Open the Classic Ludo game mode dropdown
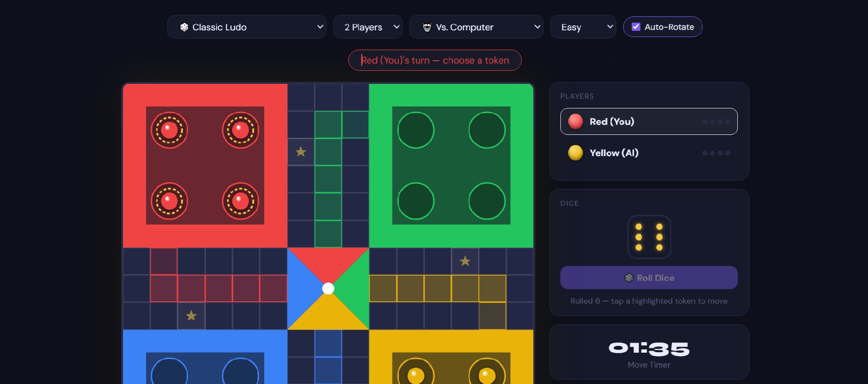 pyautogui.click(x=247, y=27)
